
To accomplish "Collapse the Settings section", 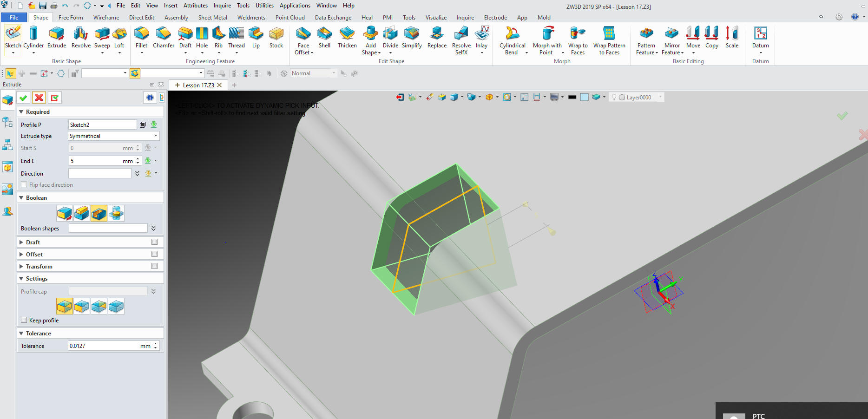I will coord(21,279).
